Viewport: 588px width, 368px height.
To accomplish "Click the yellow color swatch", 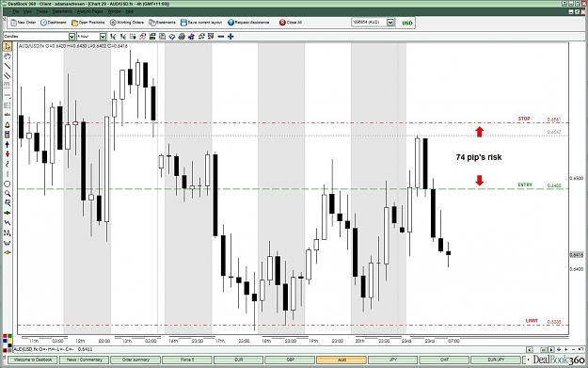I will click(9, 342).
